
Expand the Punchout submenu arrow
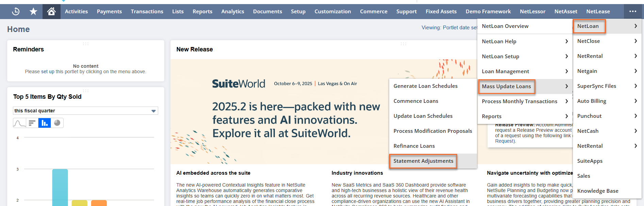point(635,116)
